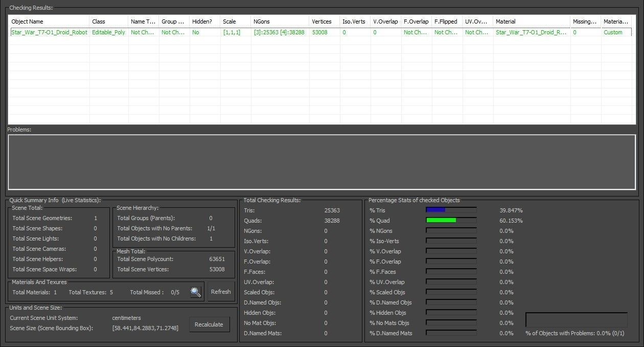Click the [3]:25363 [4]:38288 NGons cell
Image resolution: width=644 pixels, height=347 pixels.
(x=280, y=32)
